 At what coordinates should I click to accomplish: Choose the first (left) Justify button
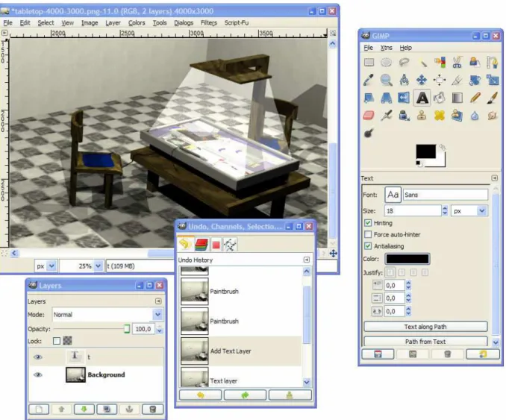tap(390, 273)
